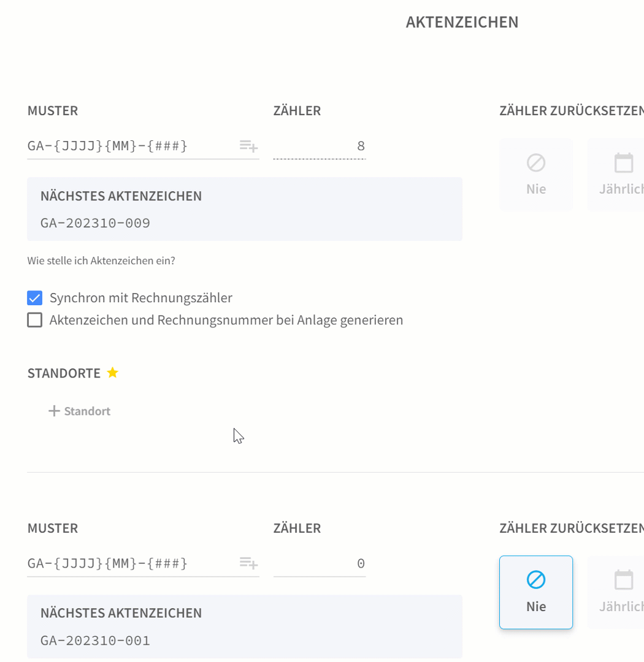Click the lower ZÄHLER ZURÜCKSETZEN label

coord(571,528)
